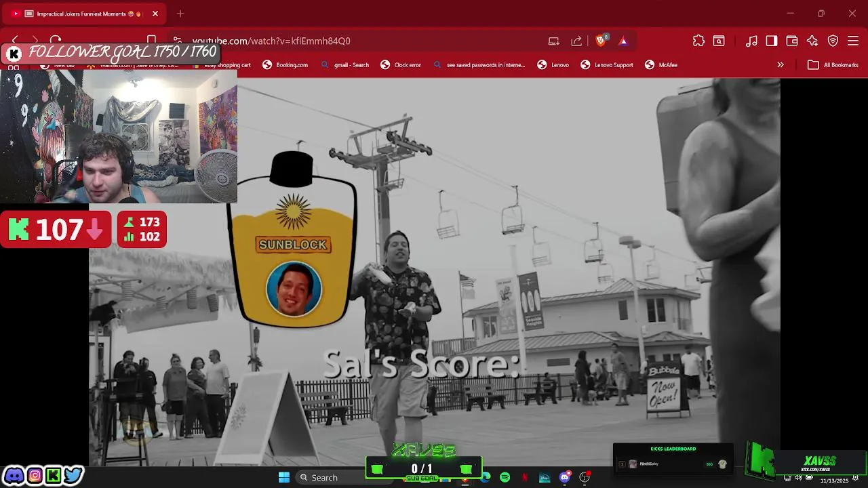Open the Booking.com bookmark
Image resolution: width=868 pixels, height=488 pixels.
pyautogui.click(x=285, y=65)
